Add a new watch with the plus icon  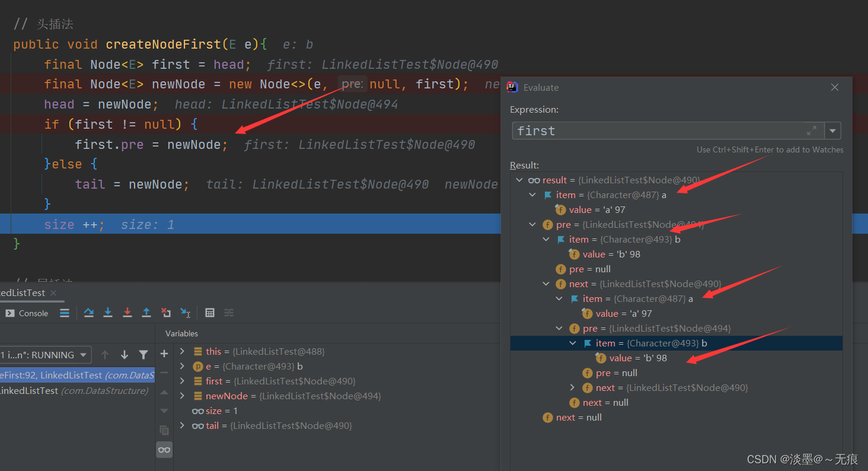click(164, 354)
